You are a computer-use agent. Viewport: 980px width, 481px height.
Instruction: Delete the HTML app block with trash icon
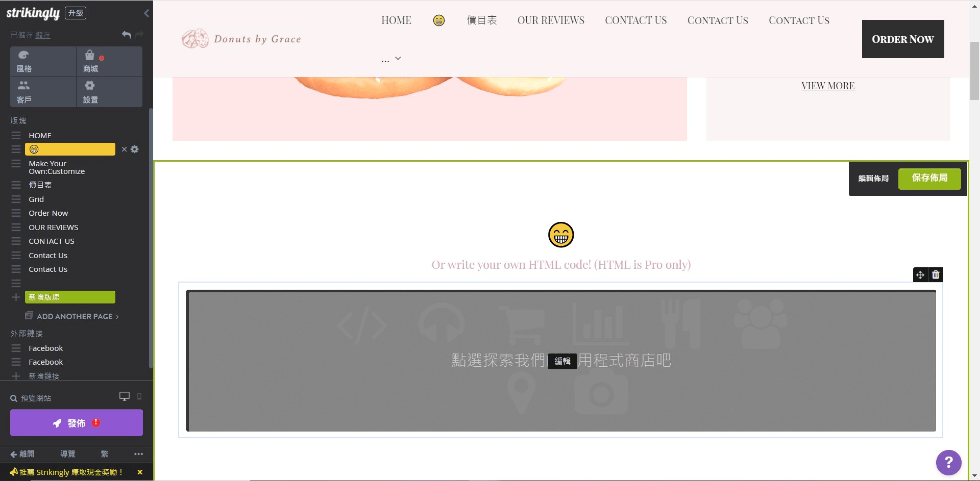point(936,275)
